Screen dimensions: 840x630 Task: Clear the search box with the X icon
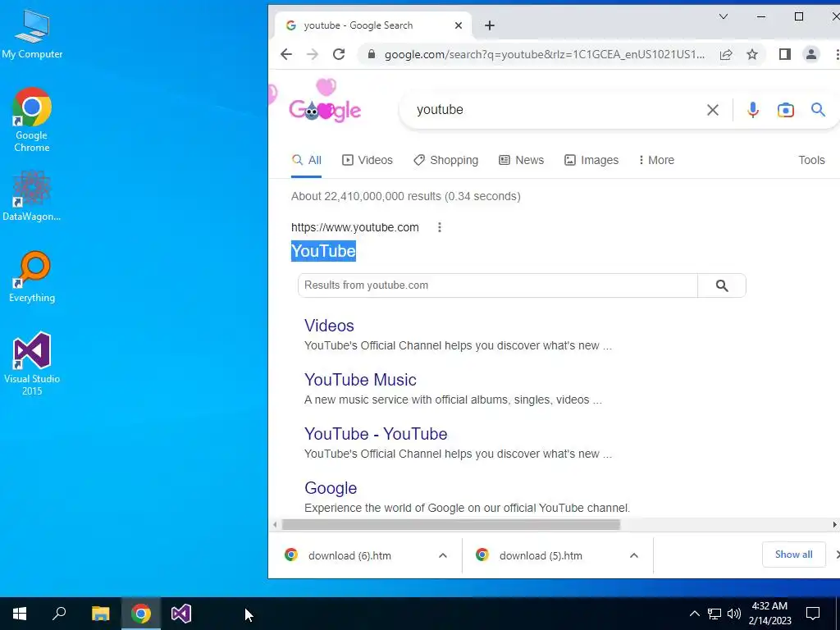[713, 110]
